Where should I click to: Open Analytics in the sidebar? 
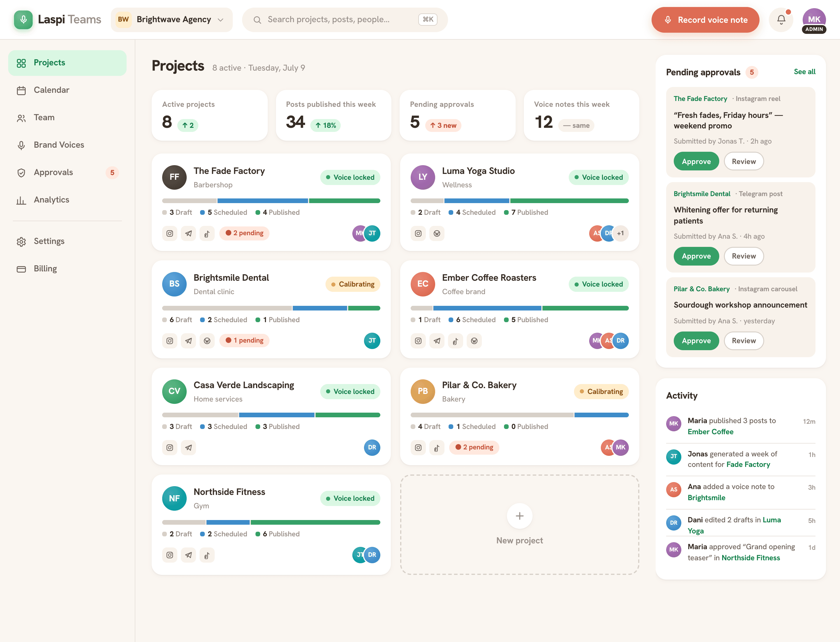pyautogui.click(x=67, y=200)
